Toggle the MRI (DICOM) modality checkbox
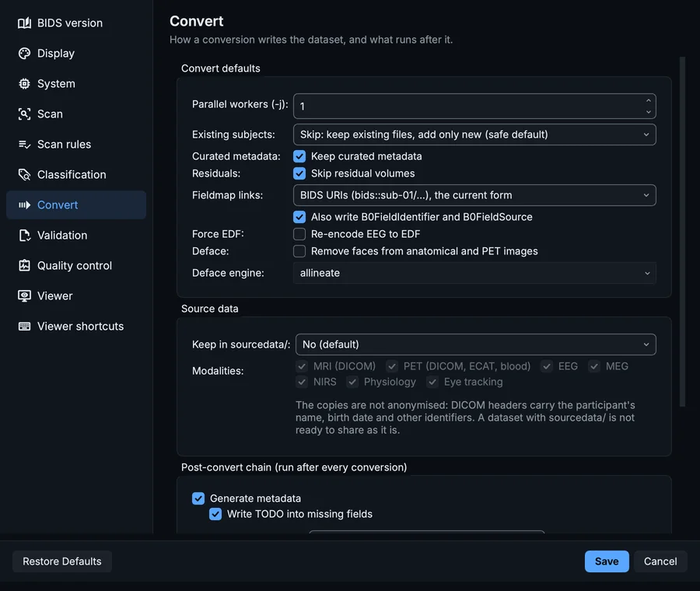700x591 pixels. pyautogui.click(x=302, y=366)
